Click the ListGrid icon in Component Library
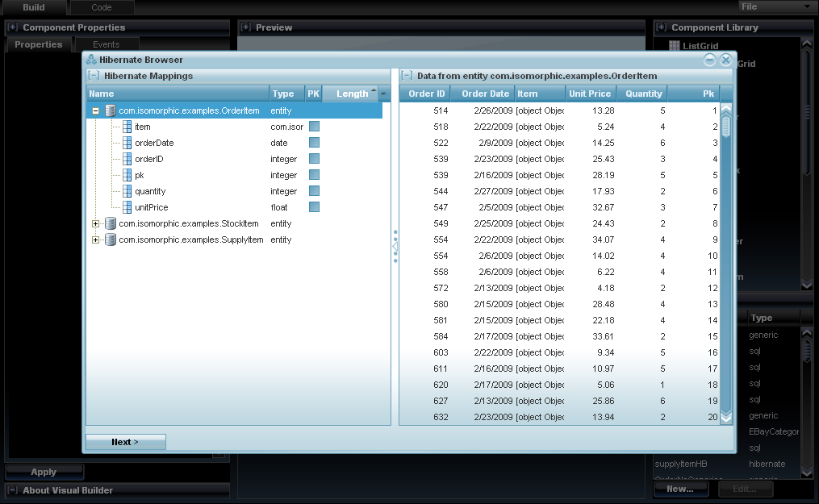The width and height of the screenshot is (819, 504). (x=675, y=46)
